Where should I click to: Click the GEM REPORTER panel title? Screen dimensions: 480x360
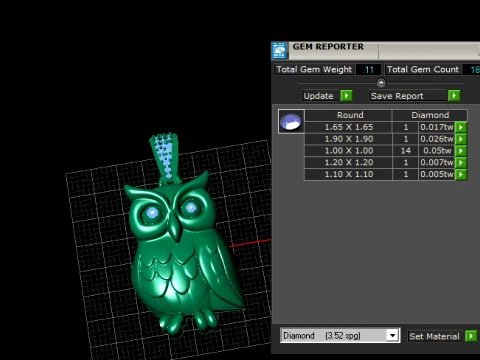328,47
